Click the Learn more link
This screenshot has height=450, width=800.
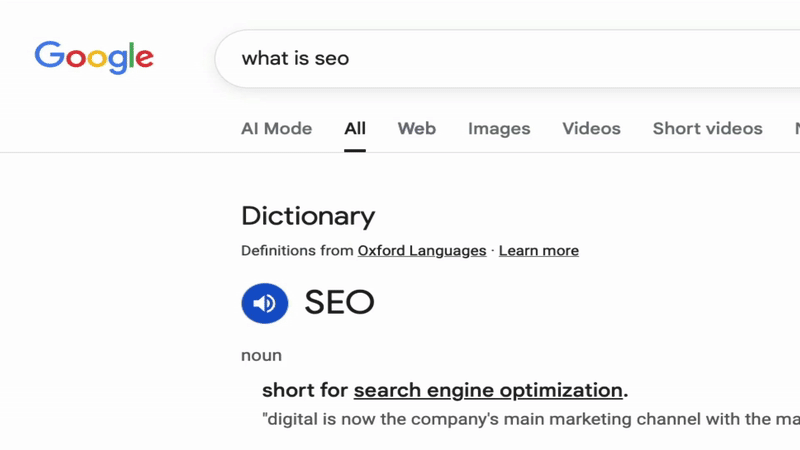coord(538,251)
